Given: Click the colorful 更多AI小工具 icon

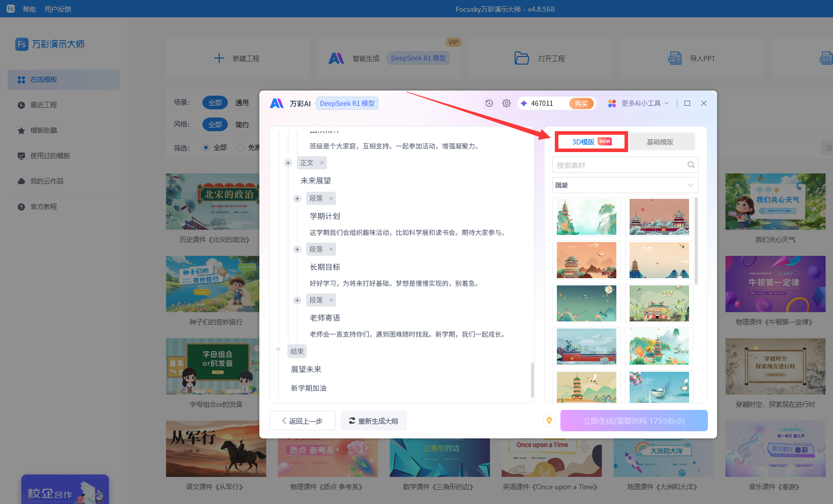Looking at the screenshot, I should 612,103.
